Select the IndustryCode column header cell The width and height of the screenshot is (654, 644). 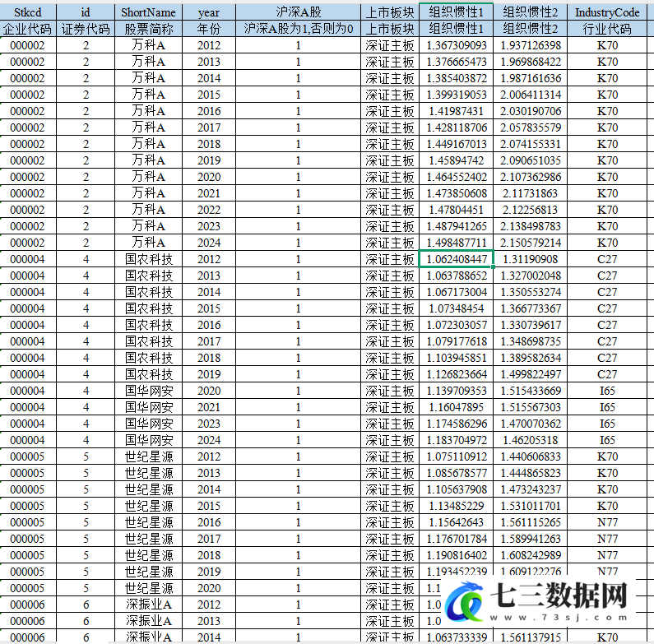click(607, 12)
